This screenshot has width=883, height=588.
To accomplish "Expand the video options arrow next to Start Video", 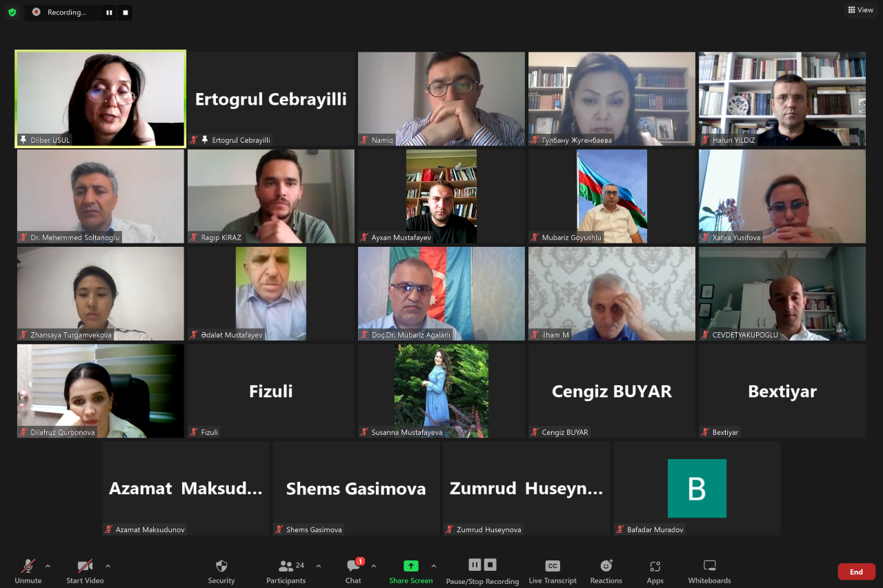I will (108, 566).
